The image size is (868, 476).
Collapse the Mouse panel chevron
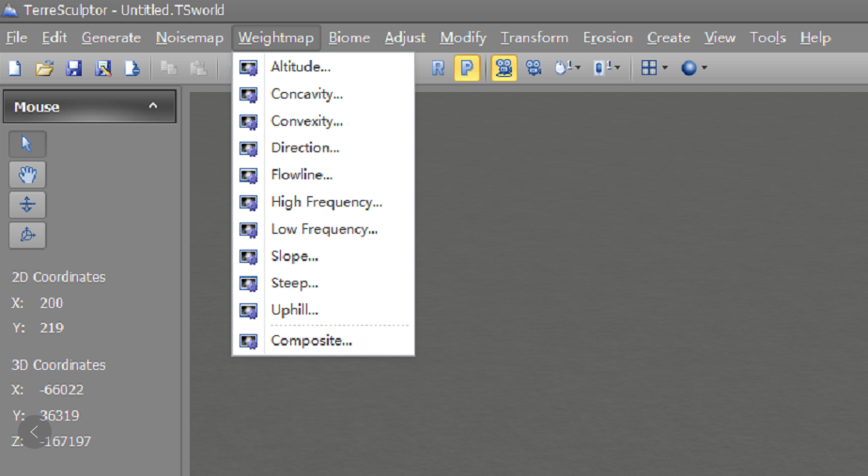point(153,106)
